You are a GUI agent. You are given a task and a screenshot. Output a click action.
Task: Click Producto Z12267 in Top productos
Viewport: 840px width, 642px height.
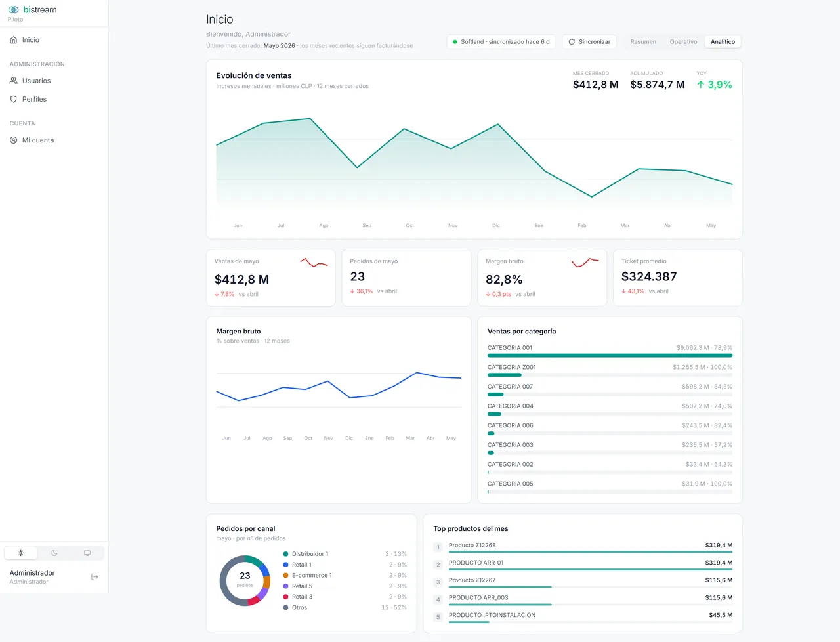pyautogui.click(x=472, y=580)
